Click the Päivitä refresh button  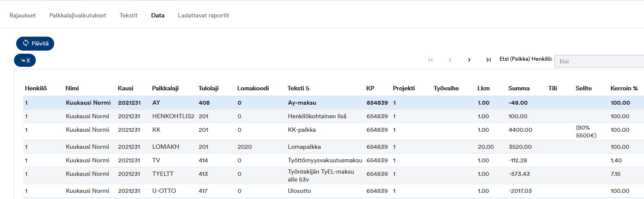35,43
